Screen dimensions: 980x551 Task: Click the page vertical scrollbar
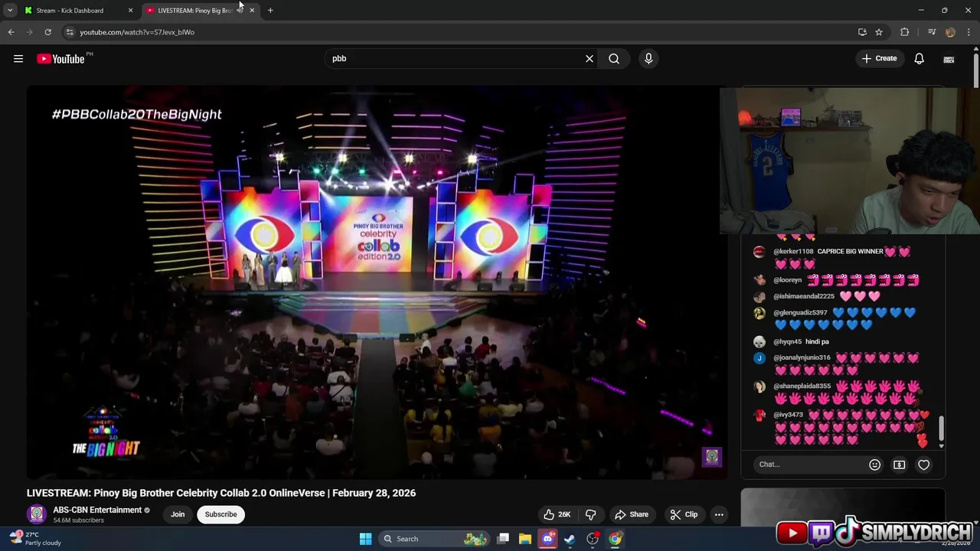tap(975, 69)
